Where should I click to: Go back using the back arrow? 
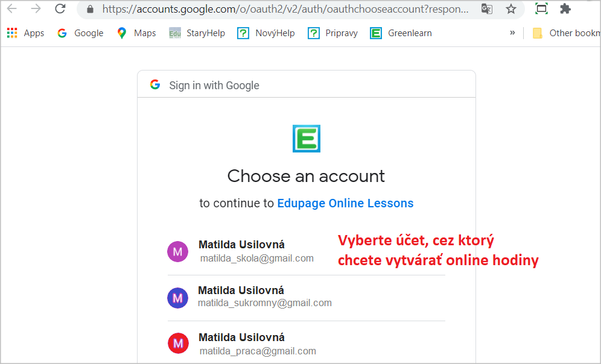[x=12, y=8]
